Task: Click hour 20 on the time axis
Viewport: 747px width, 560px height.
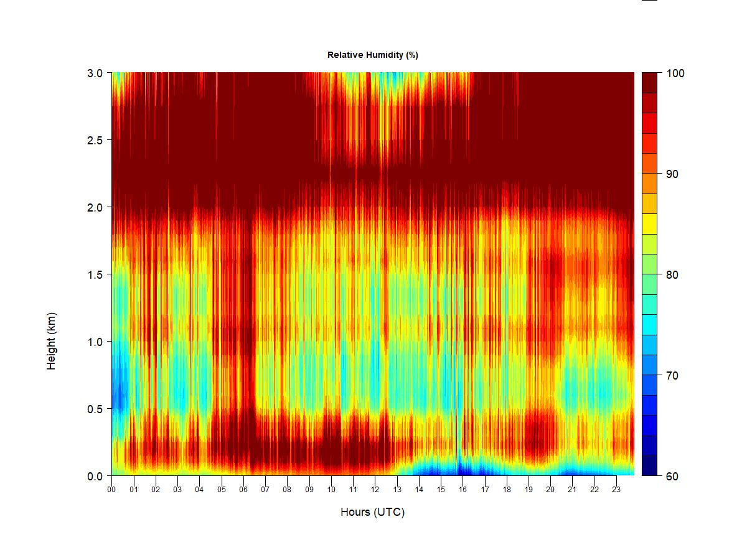Action: [x=550, y=490]
